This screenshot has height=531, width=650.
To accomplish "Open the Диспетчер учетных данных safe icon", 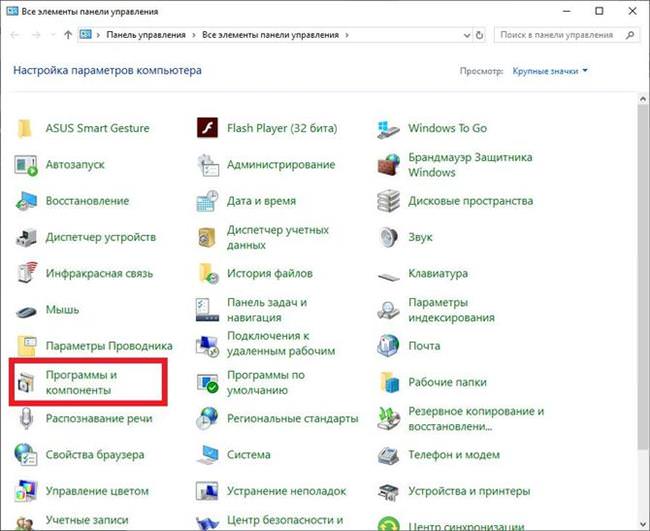I will 207,238.
